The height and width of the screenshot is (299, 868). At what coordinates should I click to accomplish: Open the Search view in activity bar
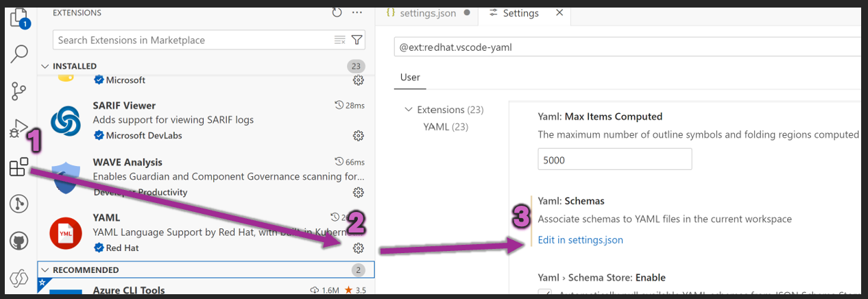19,53
